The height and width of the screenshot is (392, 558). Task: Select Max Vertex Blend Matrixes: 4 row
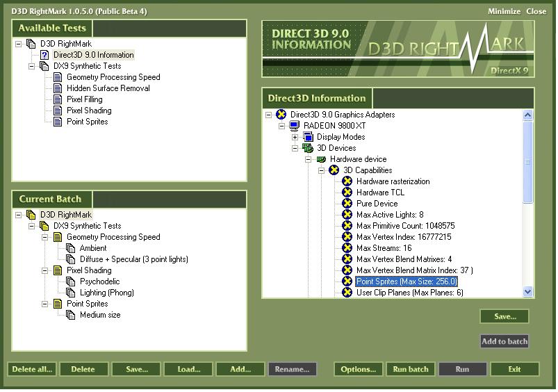click(x=404, y=259)
